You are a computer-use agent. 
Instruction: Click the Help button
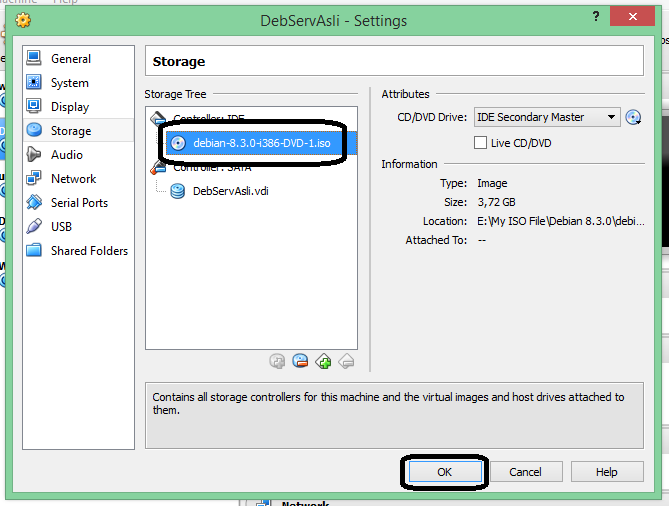pos(607,472)
